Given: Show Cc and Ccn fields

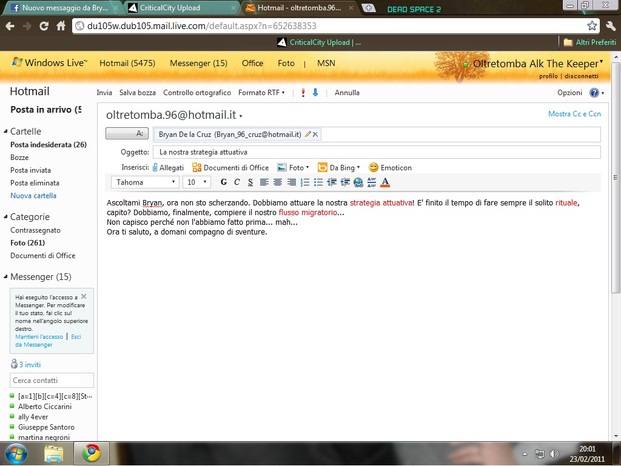Looking at the screenshot, I should click(574, 114).
